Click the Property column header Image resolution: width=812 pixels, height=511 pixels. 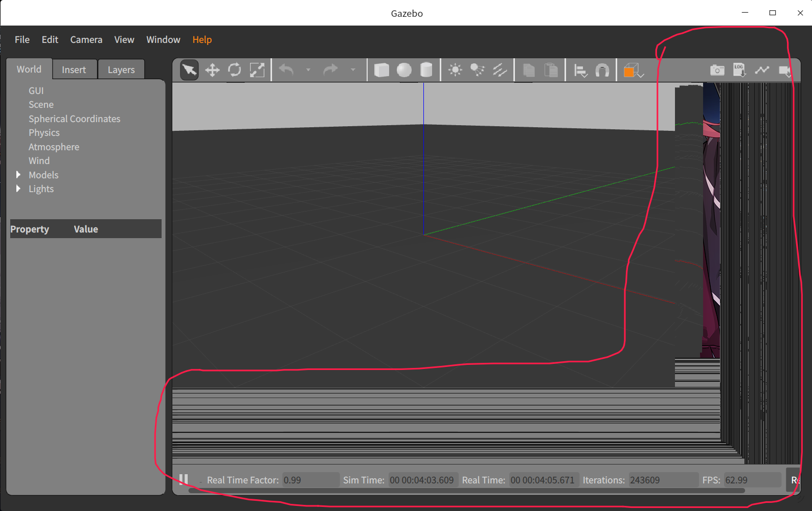pos(30,229)
